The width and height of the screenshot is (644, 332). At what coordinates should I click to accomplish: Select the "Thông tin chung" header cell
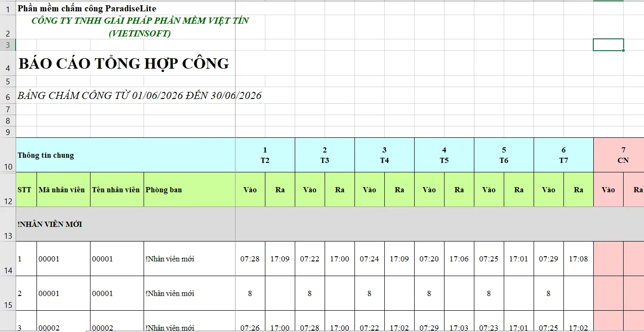click(126, 155)
